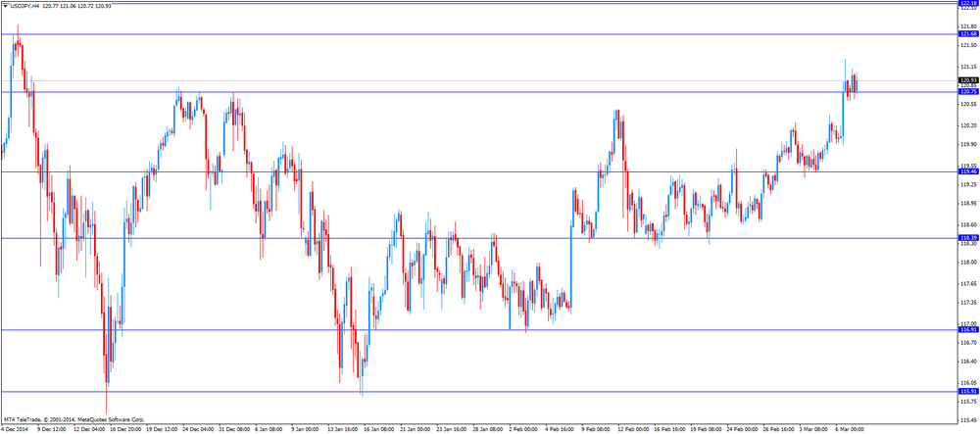Click the 116.70 price axis value

click(x=969, y=342)
